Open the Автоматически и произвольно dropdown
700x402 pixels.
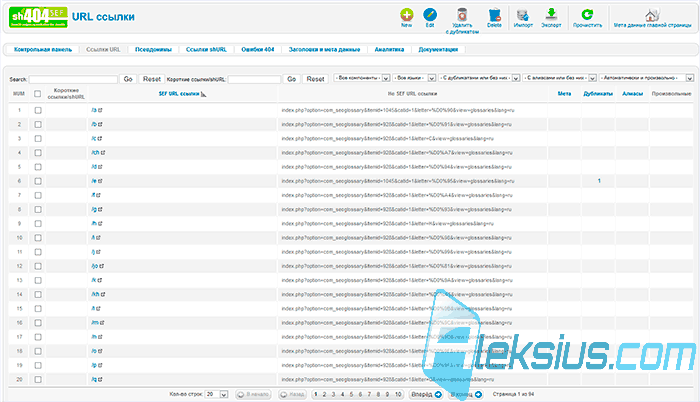tap(646, 78)
